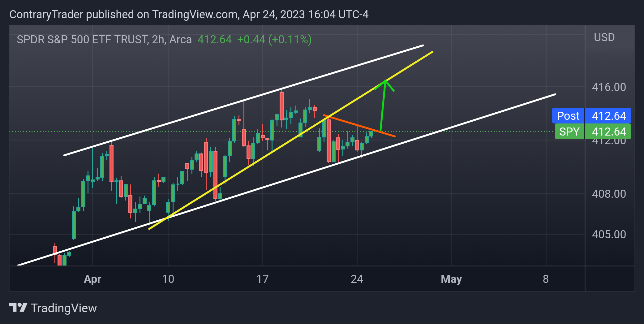The width and height of the screenshot is (644, 324).
Task: Click the 416.00 price axis label
Action: (x=609, y=87)
